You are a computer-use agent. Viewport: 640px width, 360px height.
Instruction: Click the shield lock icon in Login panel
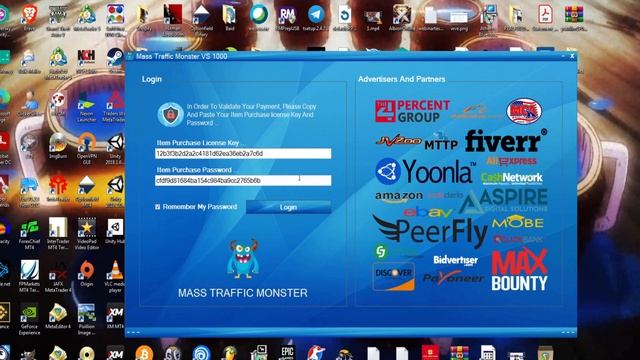[170, 115]
